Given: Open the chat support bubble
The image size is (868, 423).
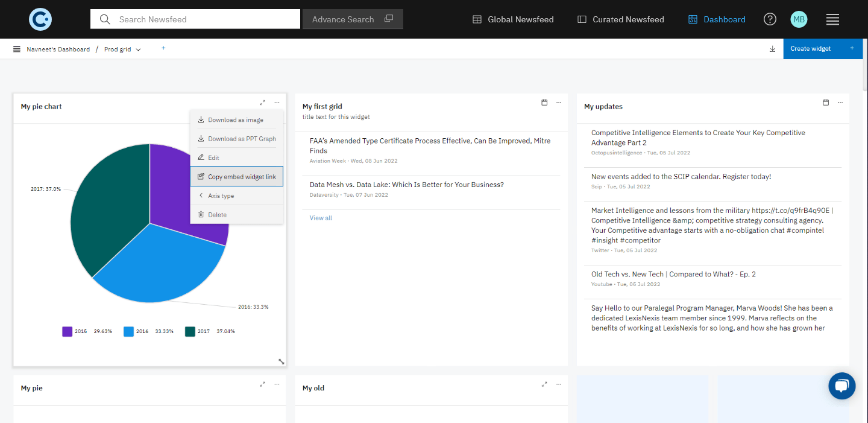Looking at the screenshot, I should pos(842,386).
